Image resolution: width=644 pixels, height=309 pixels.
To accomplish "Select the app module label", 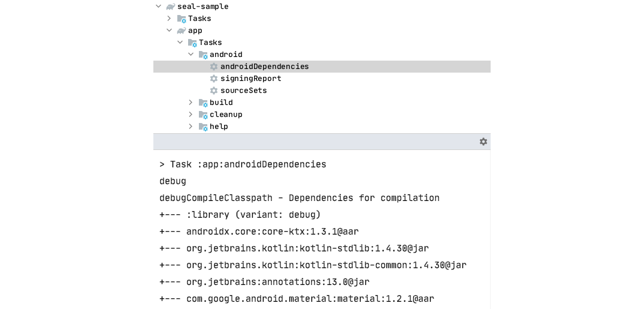I will point(195,31).
